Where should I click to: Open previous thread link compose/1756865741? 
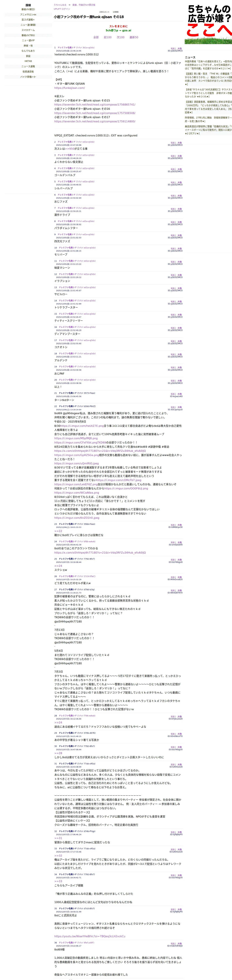point(95,105)
